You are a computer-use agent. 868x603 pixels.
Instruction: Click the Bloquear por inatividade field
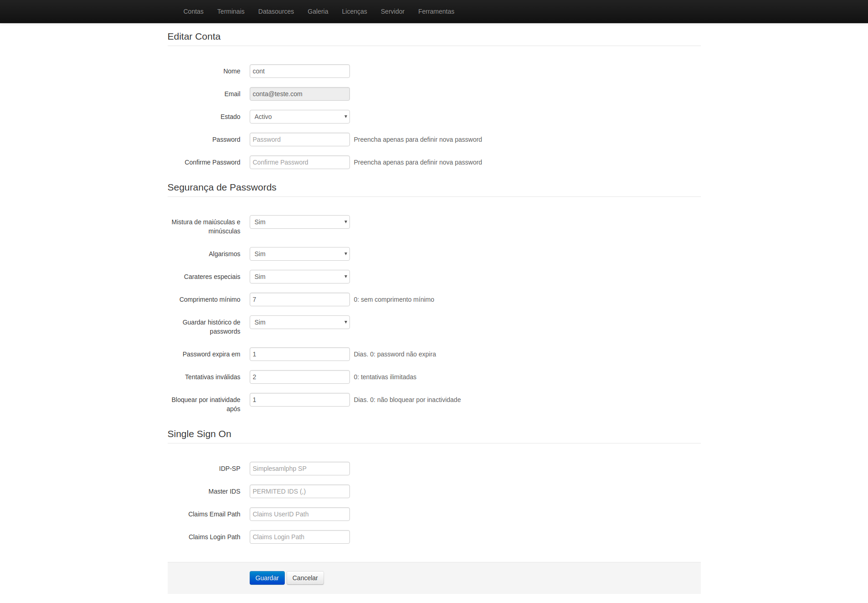(299, 400)
